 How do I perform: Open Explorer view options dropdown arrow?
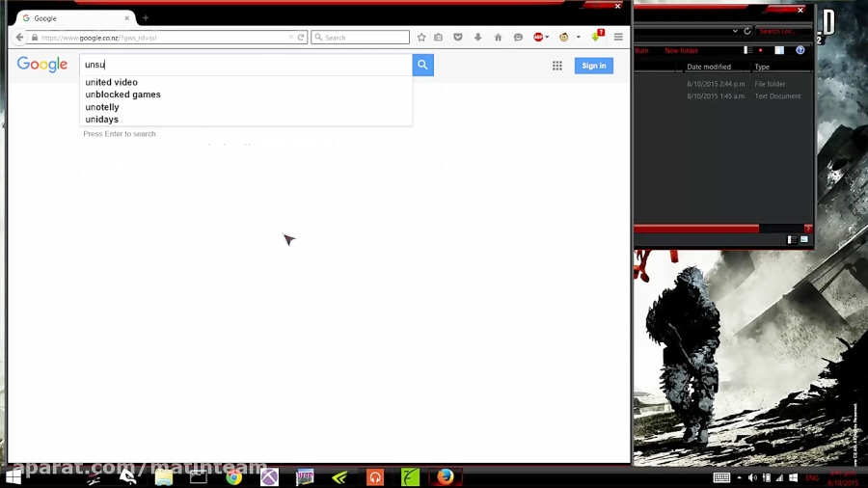(x=761, y=50)
